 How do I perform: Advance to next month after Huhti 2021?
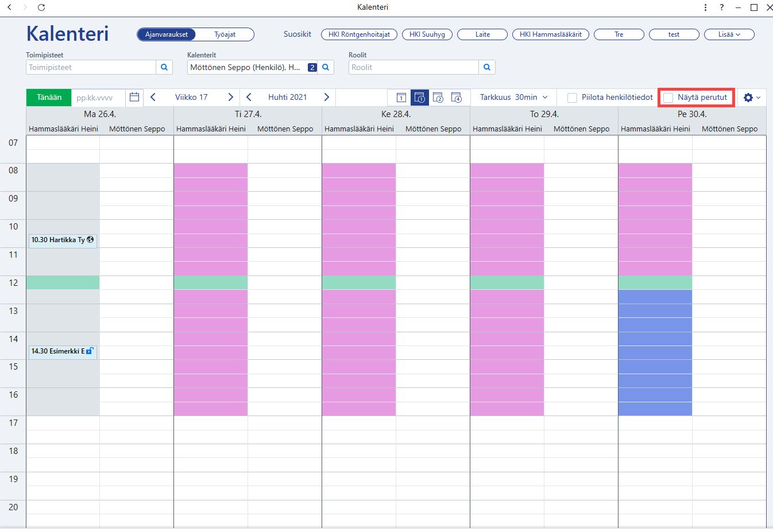click(x=327, y=97)
